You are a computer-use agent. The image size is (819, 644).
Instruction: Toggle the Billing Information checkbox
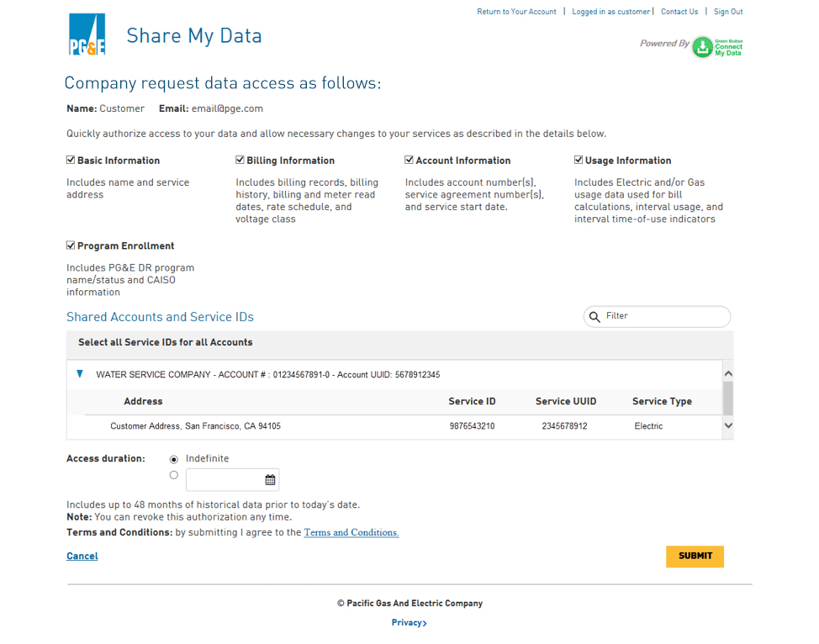click(240, 160)
